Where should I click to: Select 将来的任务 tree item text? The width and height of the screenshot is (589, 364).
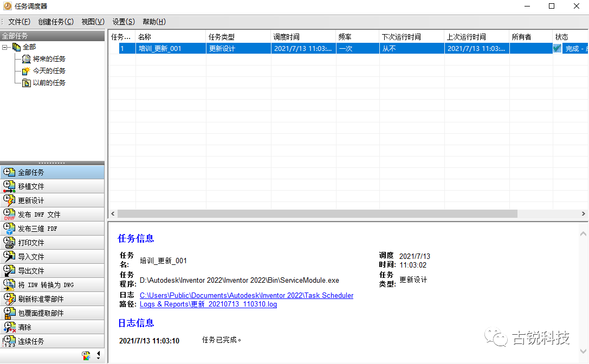[x=49, y=59]
